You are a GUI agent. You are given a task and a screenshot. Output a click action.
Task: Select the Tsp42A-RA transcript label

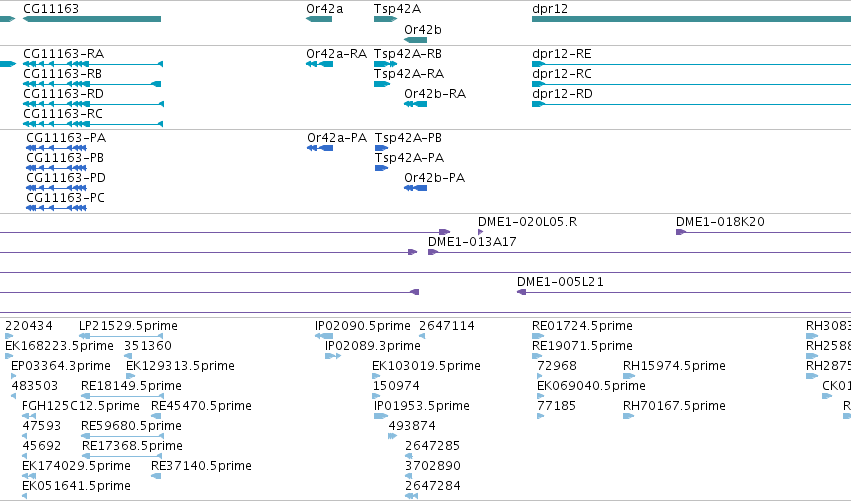(409, 74)
